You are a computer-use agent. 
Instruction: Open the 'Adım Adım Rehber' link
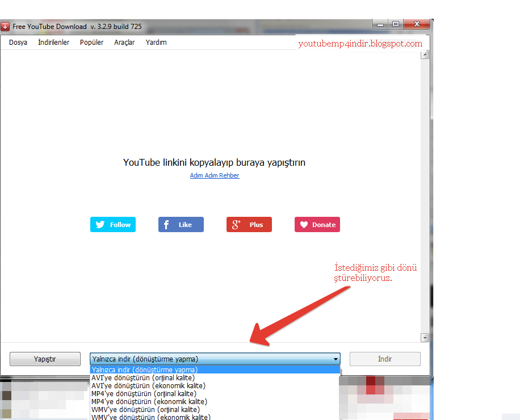[x=215, y=175]
